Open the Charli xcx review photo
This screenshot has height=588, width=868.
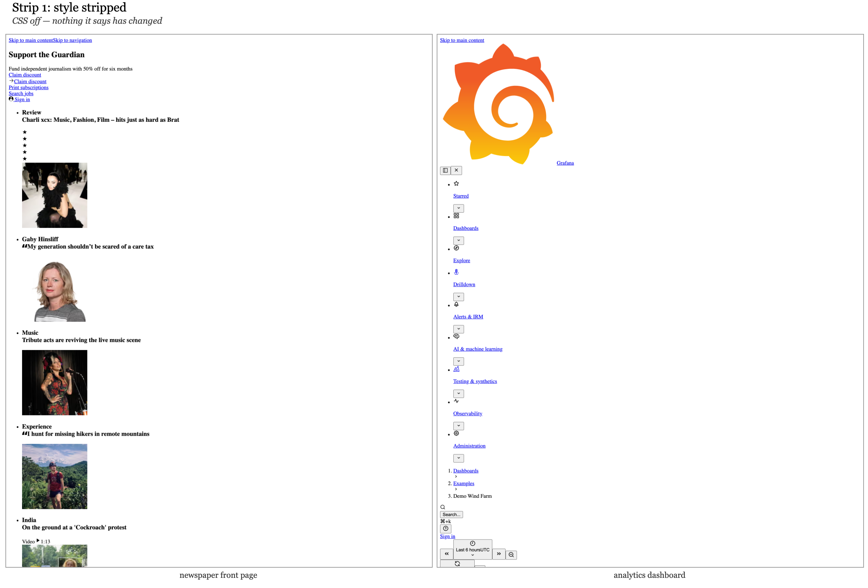coord(55,195)
